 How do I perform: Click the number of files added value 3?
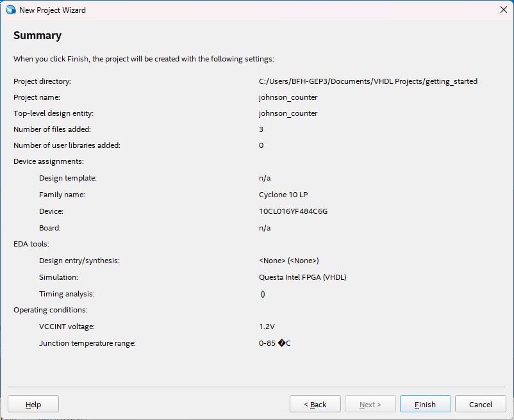[x=261, y=129]
